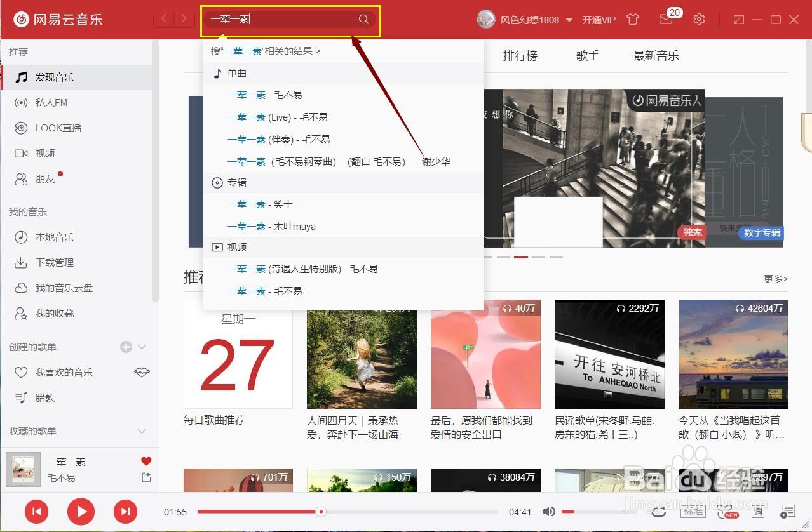Toggle the loop play mode icon
This screenshot has height=532, width=812.
click(x=658, y=512)
